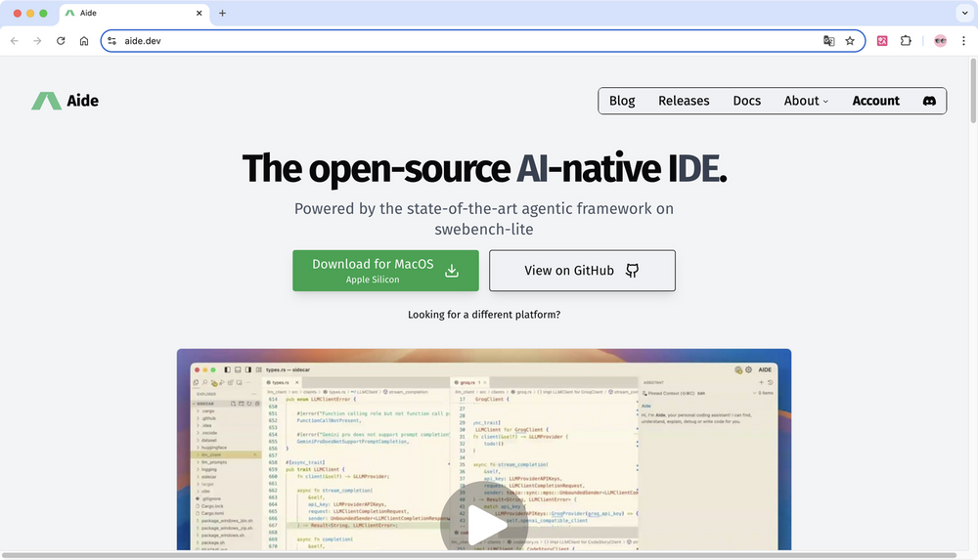The image size is (978, 560).
Task: Click the translate page icon in address bar
Action: point(829,41)
